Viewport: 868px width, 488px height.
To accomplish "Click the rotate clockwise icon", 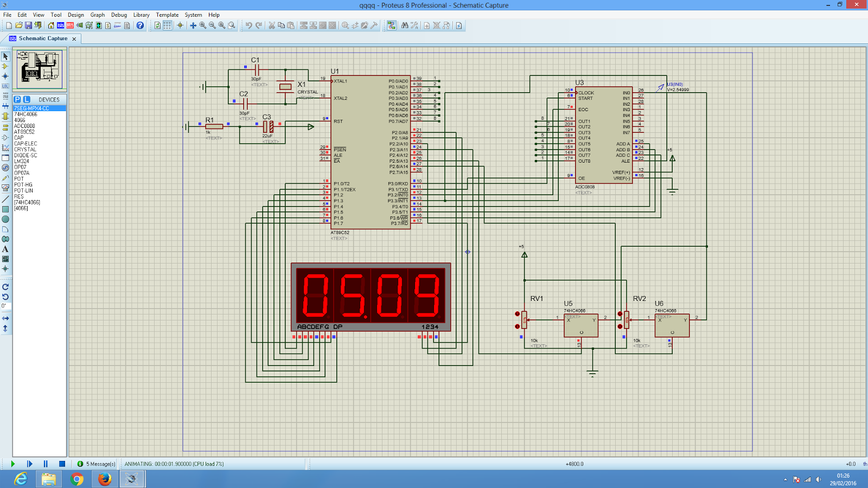I will (5, 287).
